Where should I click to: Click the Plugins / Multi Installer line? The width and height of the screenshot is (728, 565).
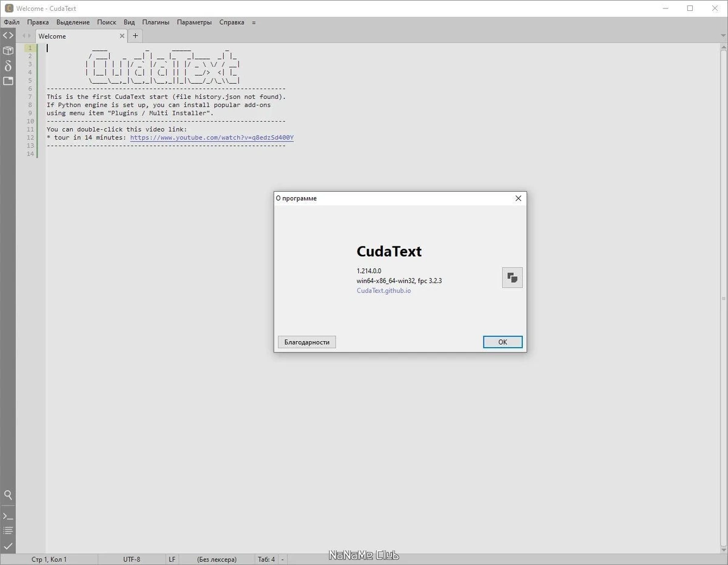130,113
